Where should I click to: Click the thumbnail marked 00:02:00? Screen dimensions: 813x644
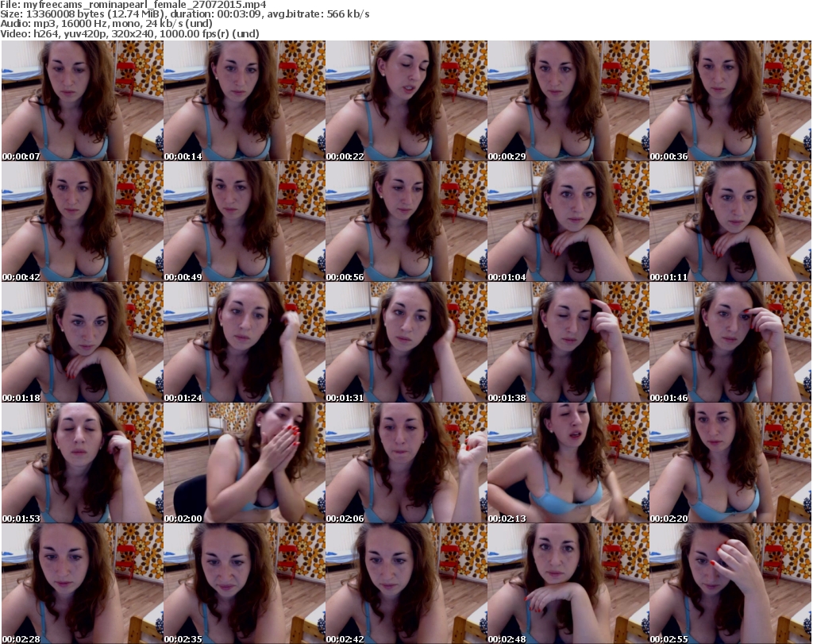point(245,463)
